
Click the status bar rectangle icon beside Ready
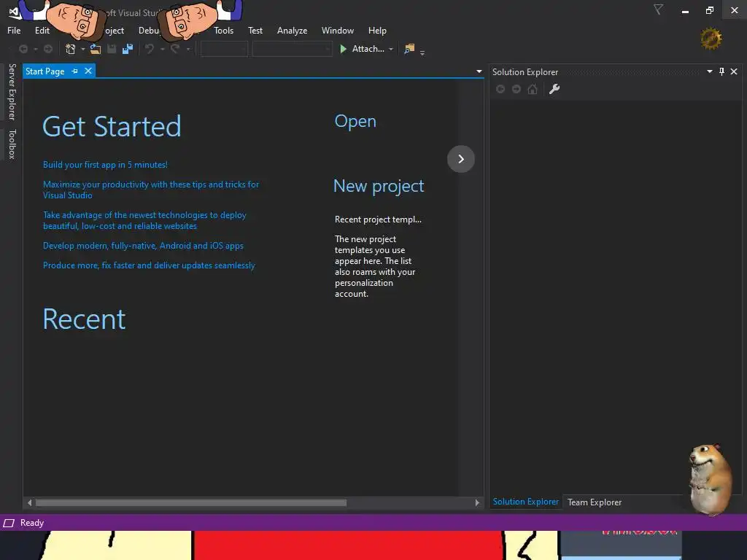pos(9,524)
